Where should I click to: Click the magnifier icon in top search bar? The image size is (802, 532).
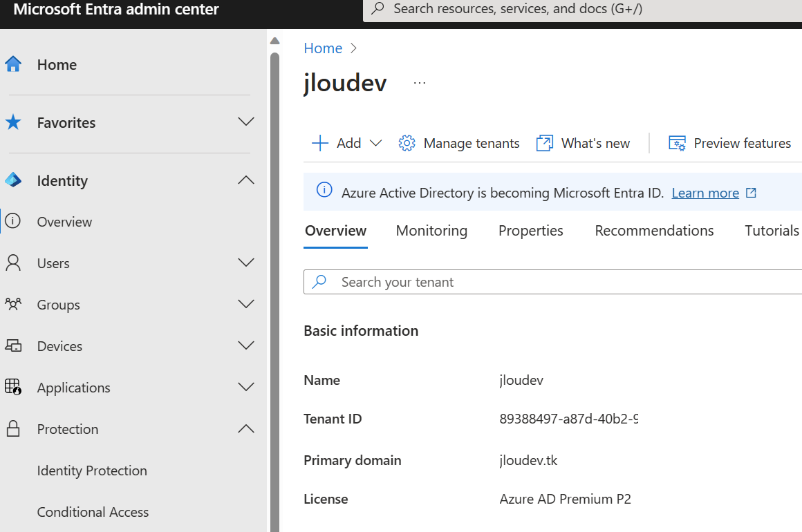[x=377, y=8]
